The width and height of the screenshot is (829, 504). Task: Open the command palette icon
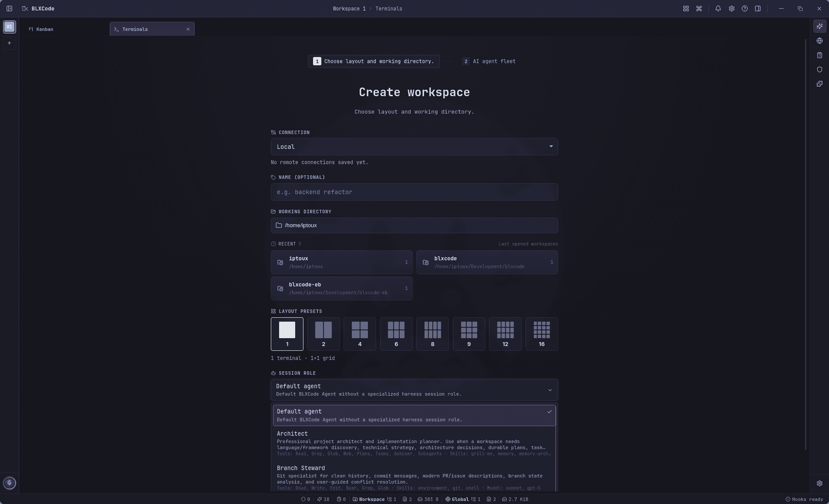(x=699, y=9)
